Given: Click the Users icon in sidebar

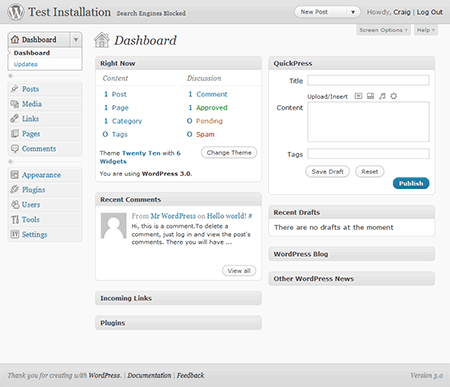Looking at the screenshot, I should [15, 204].
